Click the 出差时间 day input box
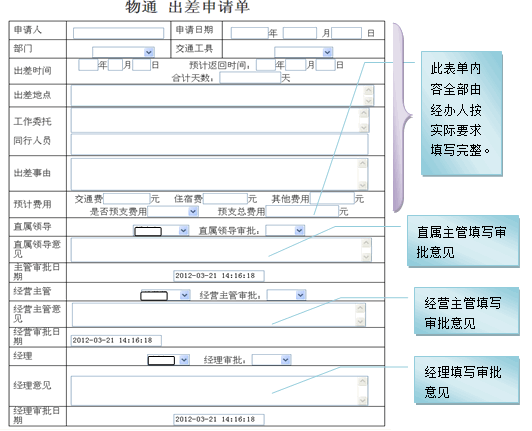This screenshot has height=431, width=532. click(141, 65)
